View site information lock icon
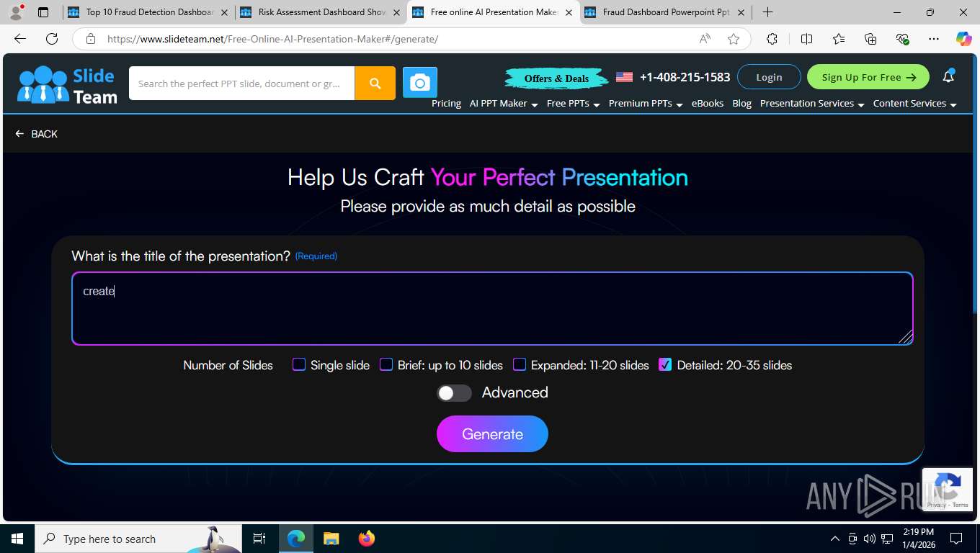 tap(91, 39)
